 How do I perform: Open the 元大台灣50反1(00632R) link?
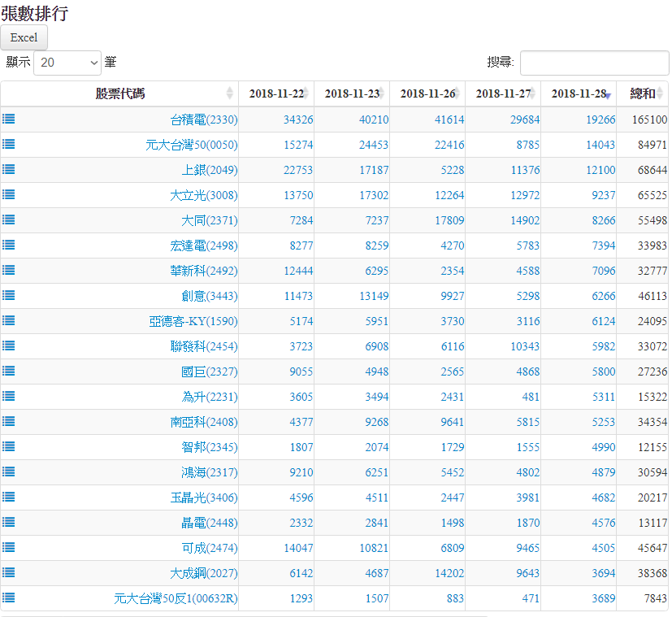176,598
